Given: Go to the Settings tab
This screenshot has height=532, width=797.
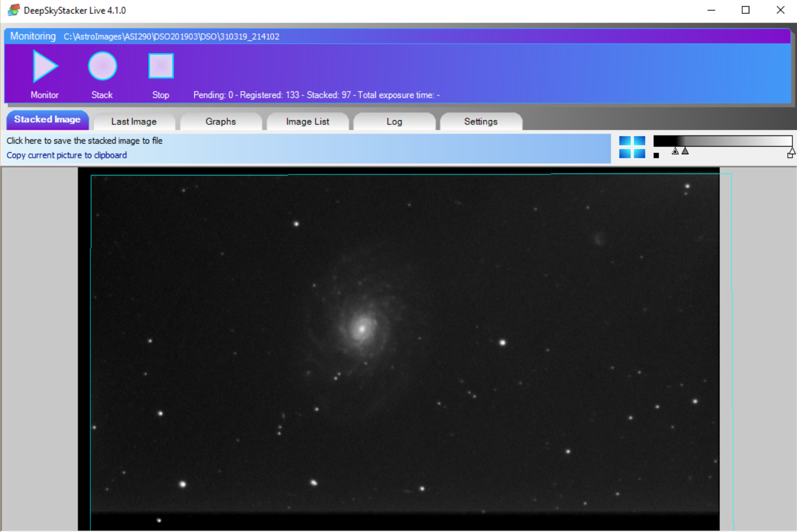Looking at the screenshot, I should click(x=480, y=122).
